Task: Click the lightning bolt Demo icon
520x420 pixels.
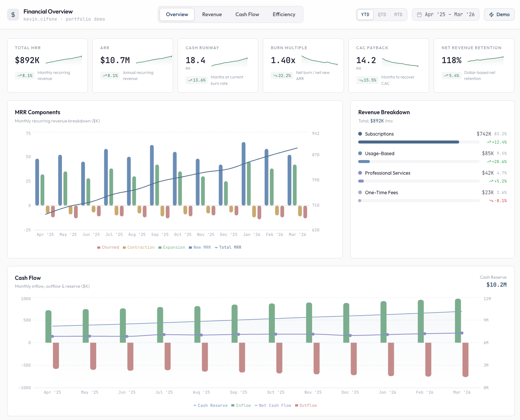Action: [491, 15]
